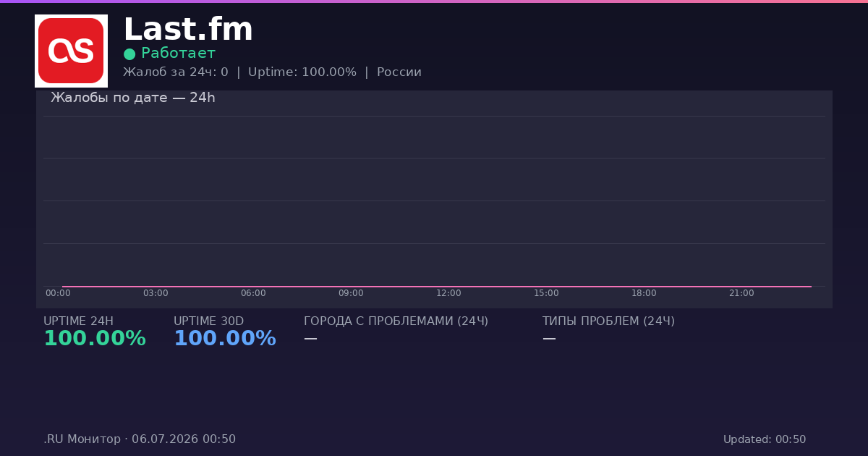Click the UPTIME 24H label
Screen dimensions: 868x456
point(78,321)
